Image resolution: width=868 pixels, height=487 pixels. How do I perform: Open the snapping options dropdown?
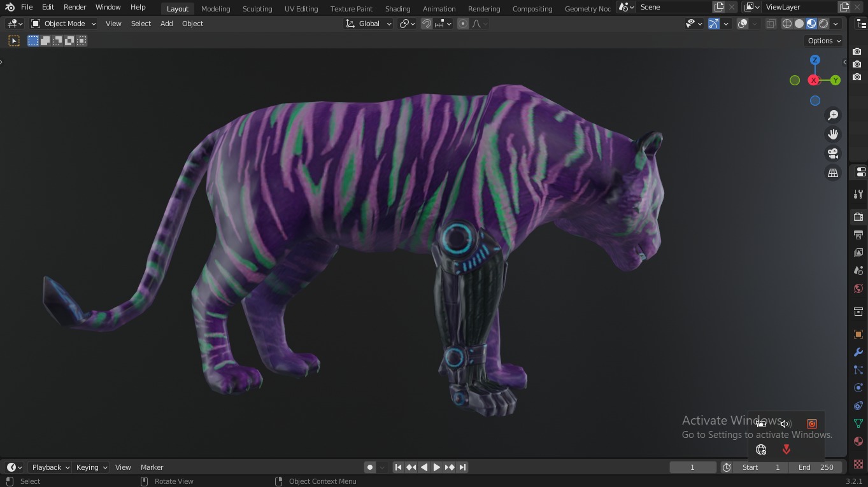[x=443, y=24]
